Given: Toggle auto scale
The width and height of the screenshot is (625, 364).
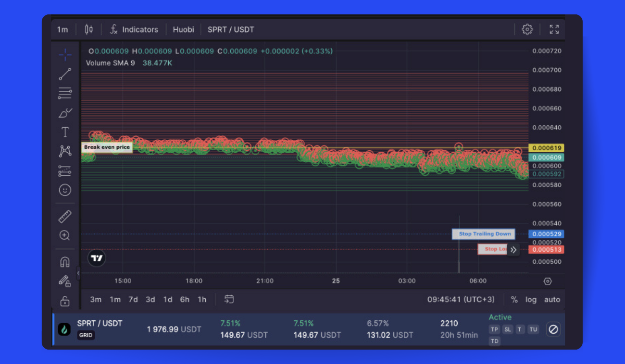Looking at the screenshot, I should [552, 300].
